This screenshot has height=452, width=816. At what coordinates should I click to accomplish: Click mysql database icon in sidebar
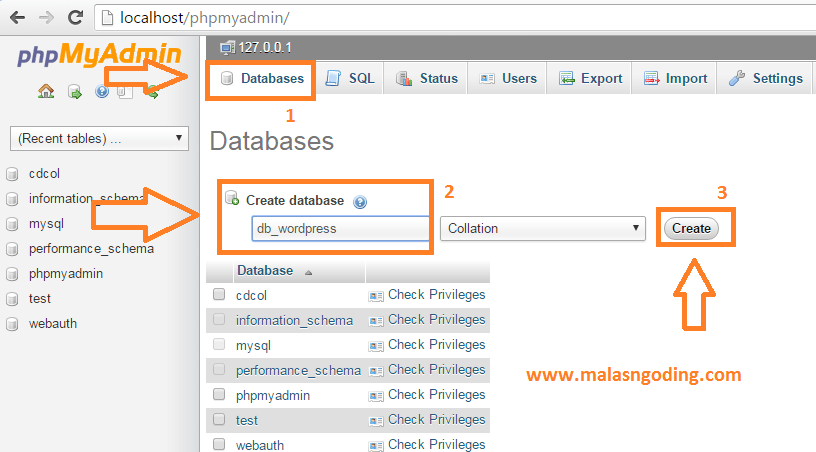(12, 224)
